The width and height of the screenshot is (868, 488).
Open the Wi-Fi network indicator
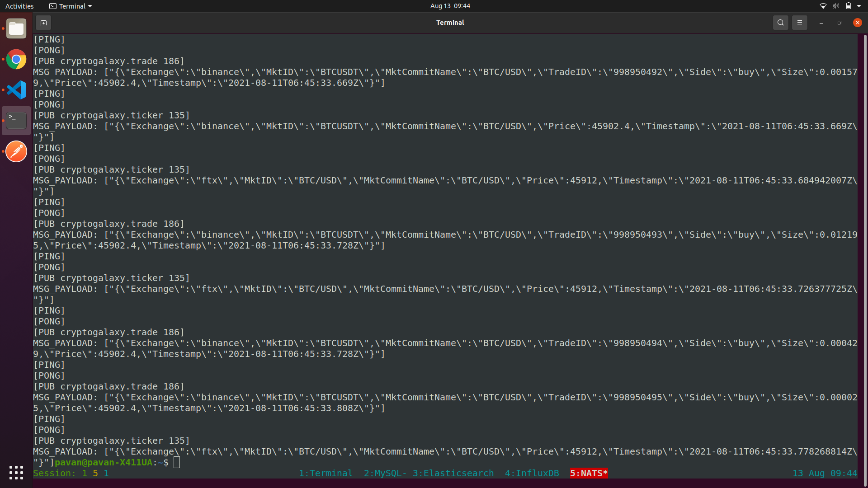point(823,6)
